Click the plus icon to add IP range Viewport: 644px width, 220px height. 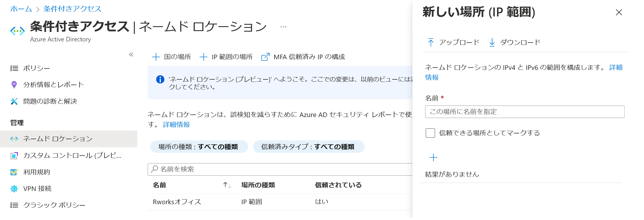(433, 158)
